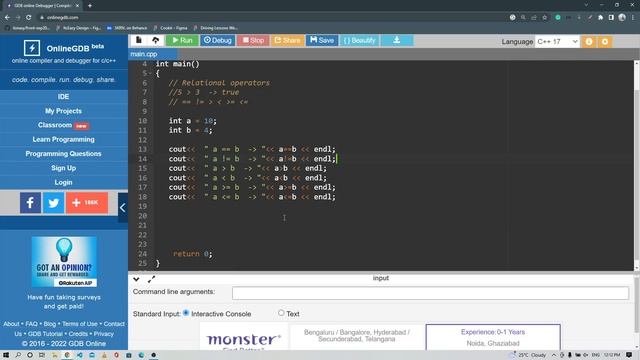
Task: Click the 'int a = 10;' code line
Action: [x=193, y=121]
